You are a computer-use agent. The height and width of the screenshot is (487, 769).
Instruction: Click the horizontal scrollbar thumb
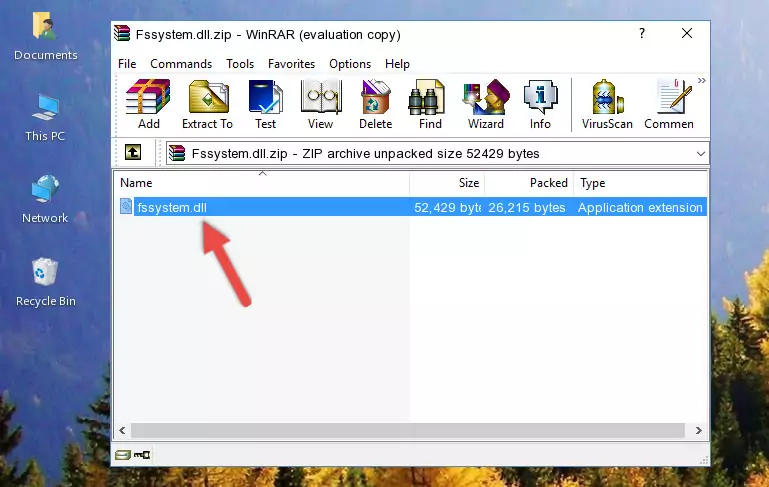tap(408, 430)
